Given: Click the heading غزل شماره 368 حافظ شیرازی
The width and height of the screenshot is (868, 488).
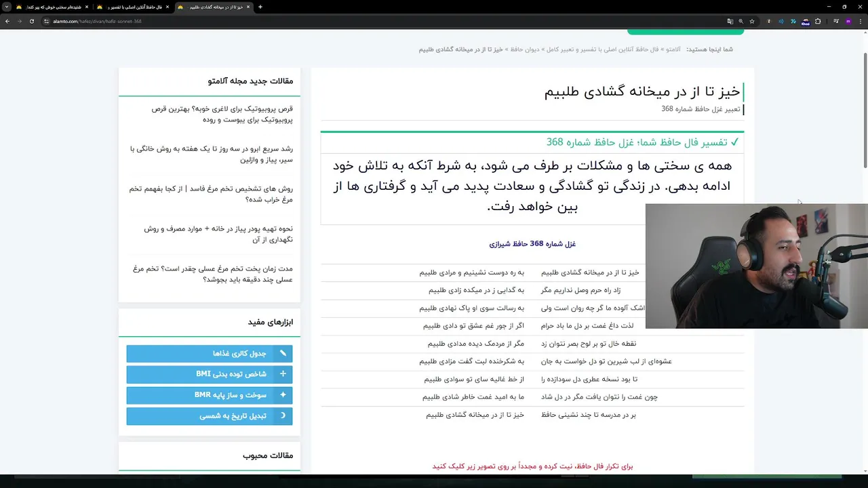Looking at the screenshot, I should click(532, 244).
